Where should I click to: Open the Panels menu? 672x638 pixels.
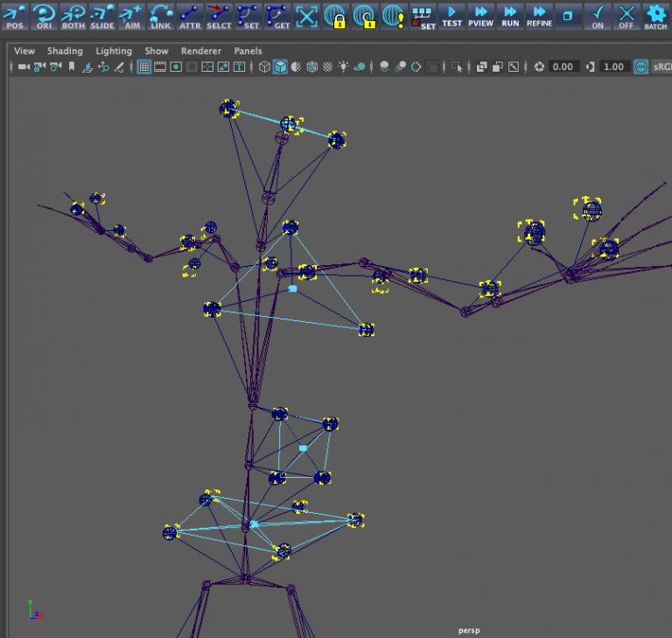click(248, 52)
